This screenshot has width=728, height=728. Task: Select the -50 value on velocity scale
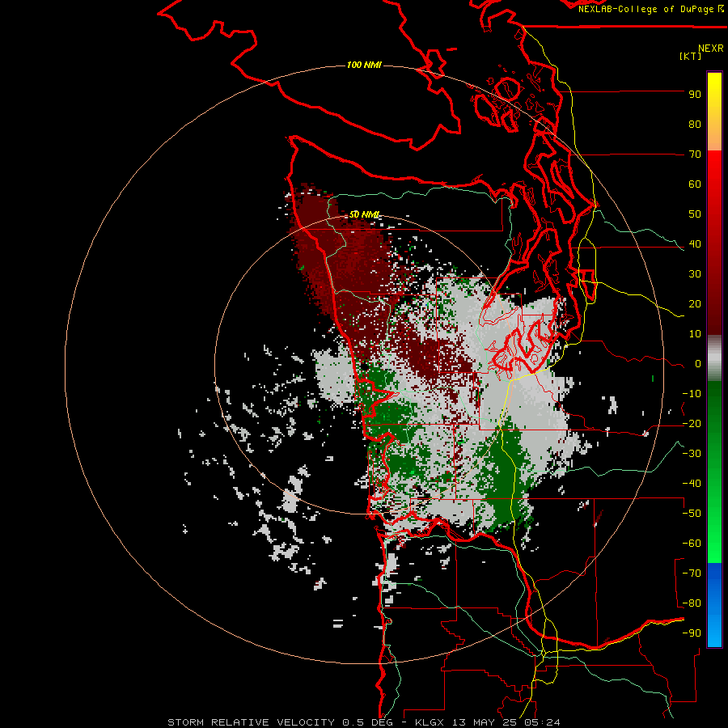[692, 514]
